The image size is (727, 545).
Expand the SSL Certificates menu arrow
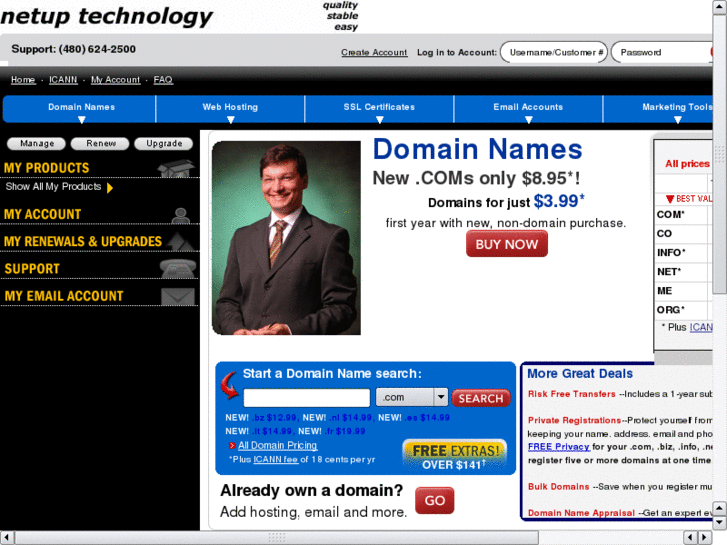pos(379,120)
